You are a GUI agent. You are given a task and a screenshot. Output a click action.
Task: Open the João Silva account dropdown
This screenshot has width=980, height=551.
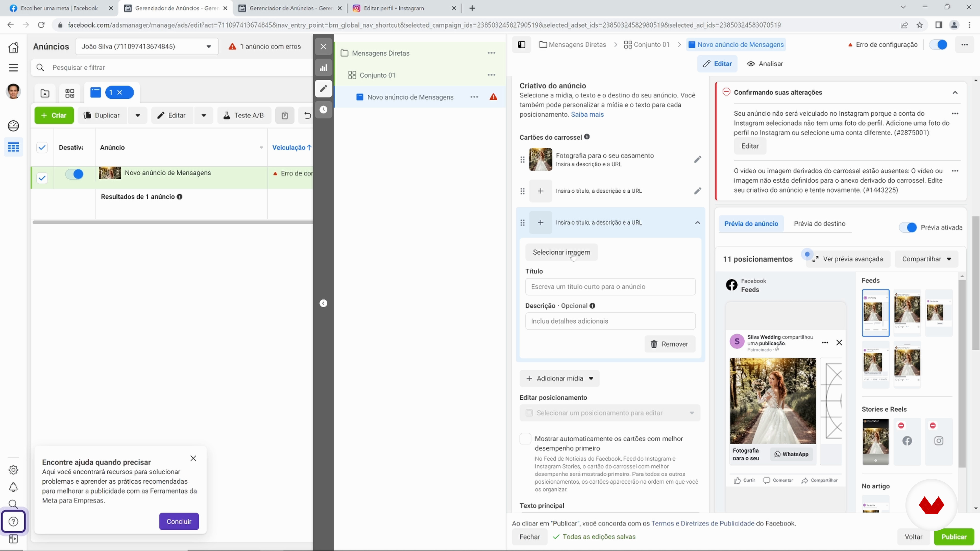[x=147, y=46]
